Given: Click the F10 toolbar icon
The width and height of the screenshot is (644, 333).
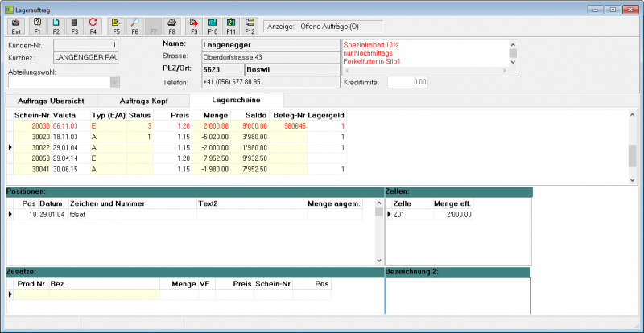Looking at the screenshot, I should [x=213, y=26].
